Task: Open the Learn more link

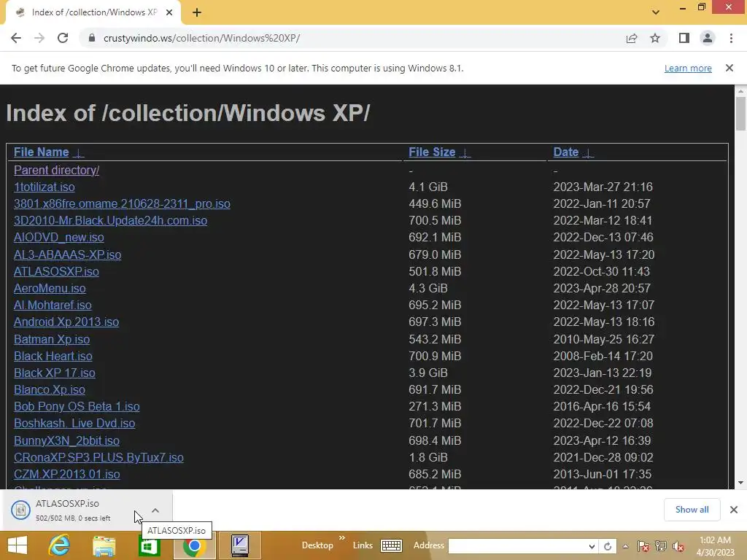Action: coord(688,69)
